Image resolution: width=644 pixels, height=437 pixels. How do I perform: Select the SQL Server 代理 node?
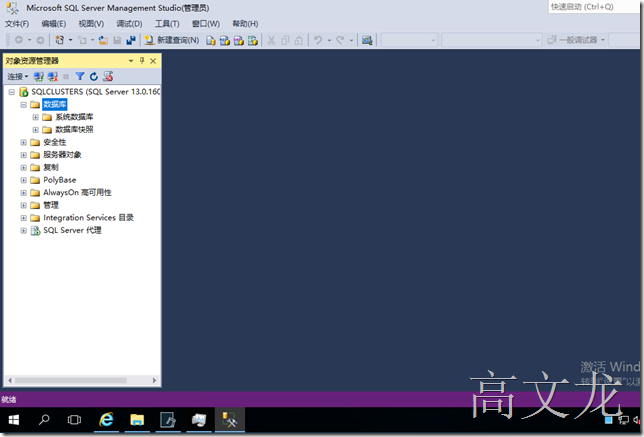coord(72,230)
